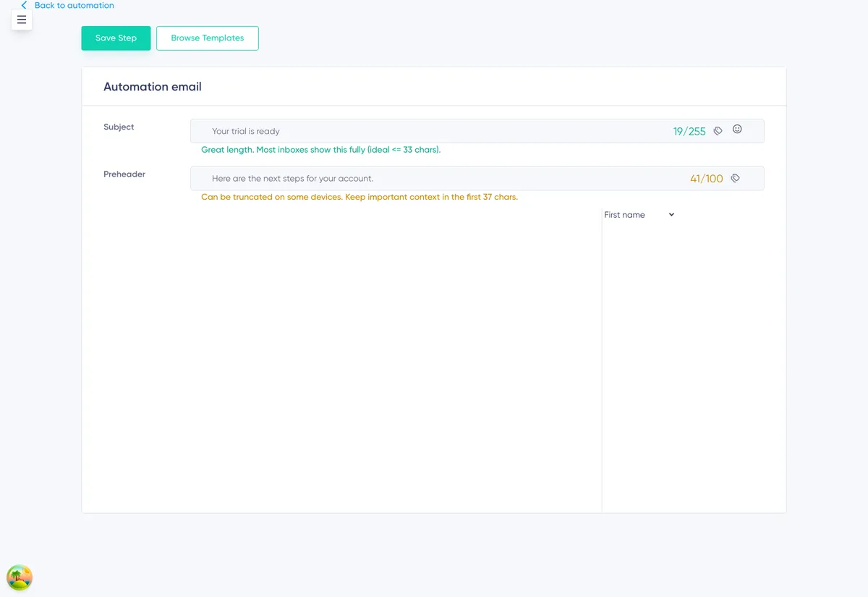Click the 'Can be truncated' preheader warning

359,197
